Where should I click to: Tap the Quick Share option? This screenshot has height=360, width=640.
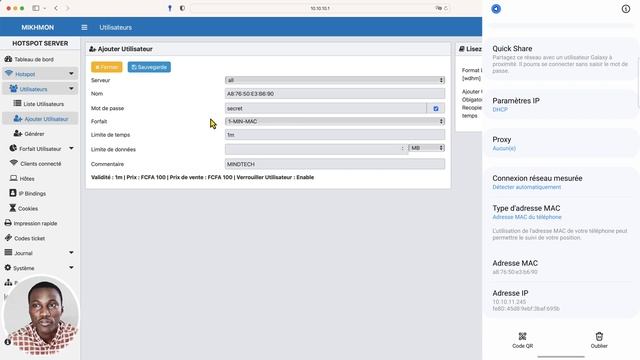pyautogui.click(x=560, y=59)
